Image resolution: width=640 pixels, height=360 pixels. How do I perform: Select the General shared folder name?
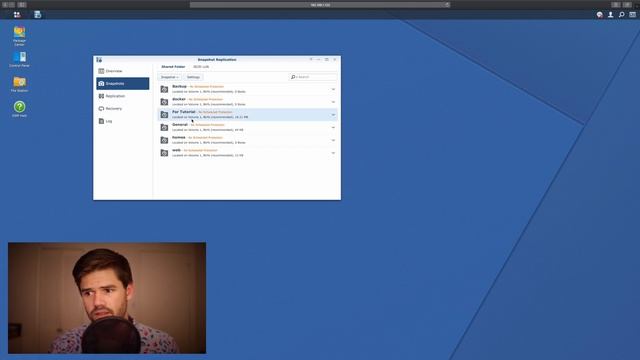click(x=180, y=124)
